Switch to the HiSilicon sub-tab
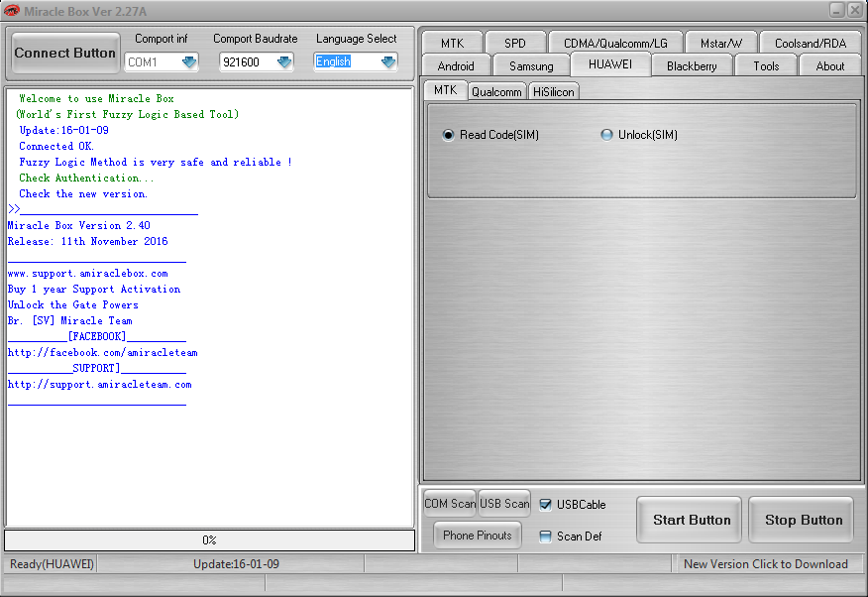The width and height of the screenshot is (868, 597). [554, 92]
